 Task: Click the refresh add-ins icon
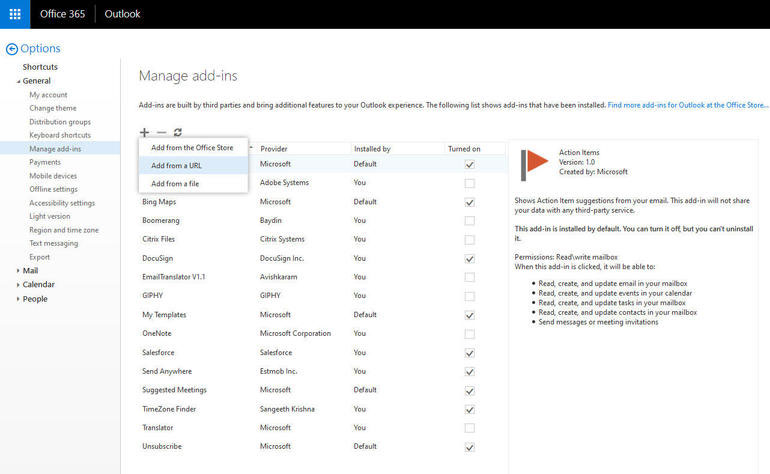(x=178, y=132)
